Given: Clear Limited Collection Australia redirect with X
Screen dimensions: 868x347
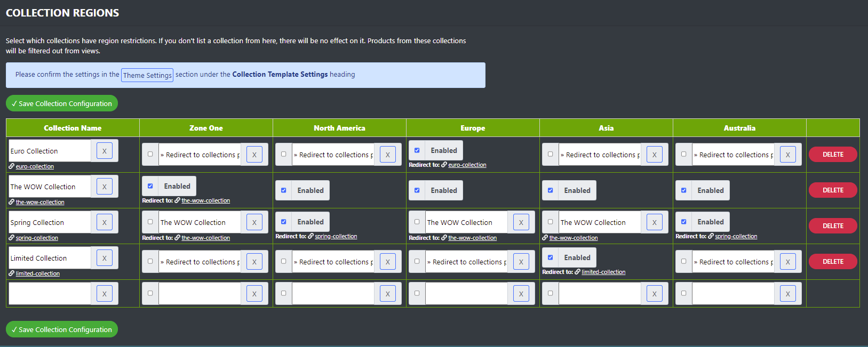Looking at the screenshot, I should pyautogui.click(x=788, y=262).
